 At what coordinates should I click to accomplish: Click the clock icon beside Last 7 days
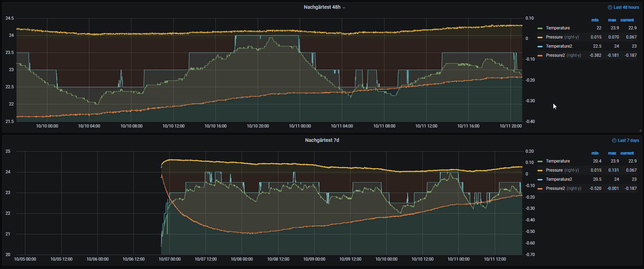pyautogui.click(x=614, y=140)
